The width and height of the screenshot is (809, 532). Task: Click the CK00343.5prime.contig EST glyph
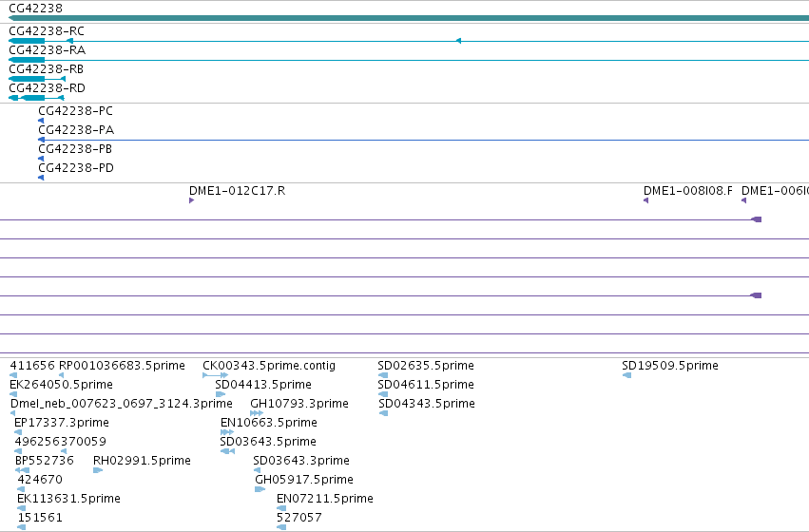[215, 375]
